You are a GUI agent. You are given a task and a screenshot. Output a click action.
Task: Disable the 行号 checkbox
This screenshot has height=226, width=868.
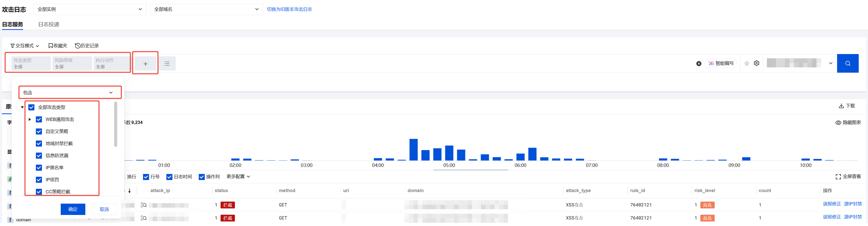(x=146, y=177)
